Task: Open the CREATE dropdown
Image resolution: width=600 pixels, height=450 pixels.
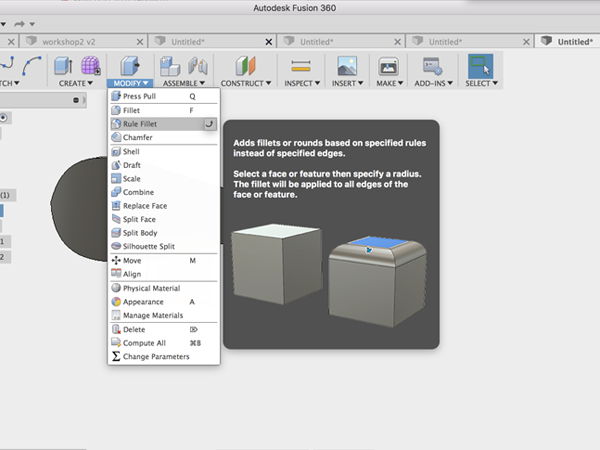Action: (x=75, y=83)
